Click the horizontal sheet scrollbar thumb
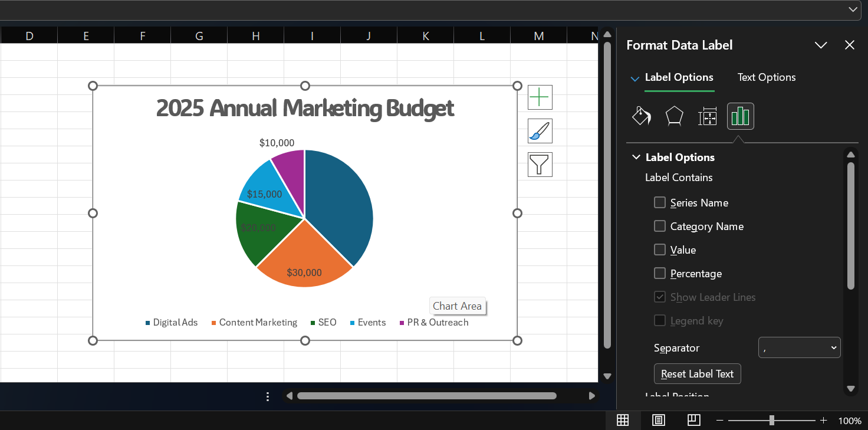Image resolution: width=868 pixels, height=430 pixels. coord(426,396)
